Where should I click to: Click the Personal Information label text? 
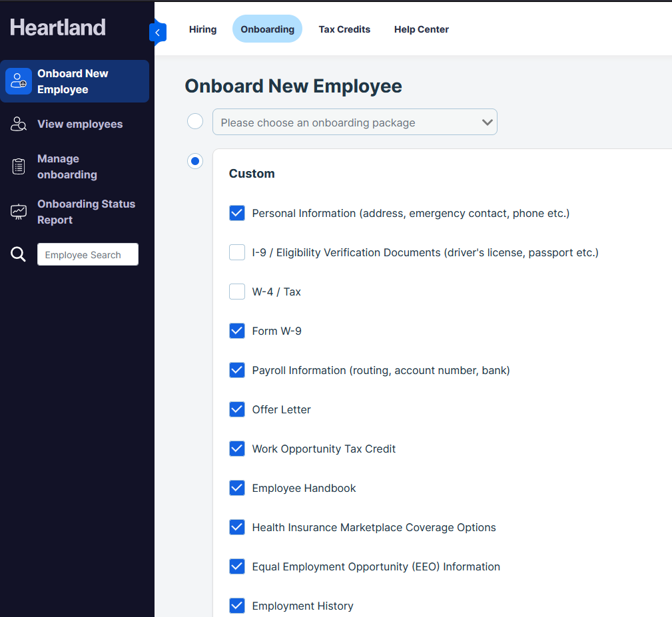pos(410,213)
